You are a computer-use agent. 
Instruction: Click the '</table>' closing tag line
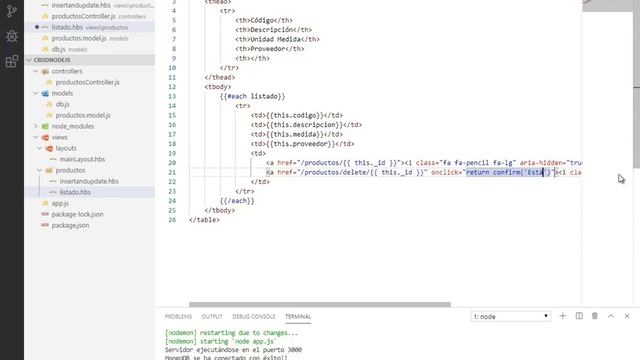tap(204, 220)
